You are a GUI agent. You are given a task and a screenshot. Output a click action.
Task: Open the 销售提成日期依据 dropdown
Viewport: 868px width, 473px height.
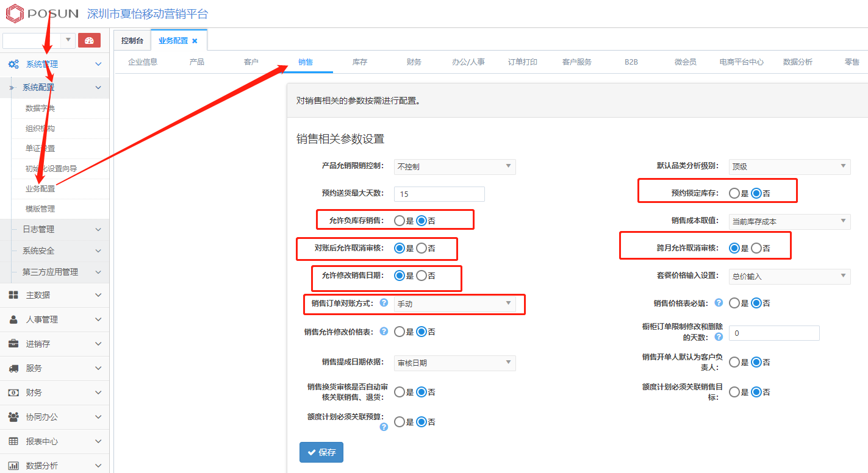click(x=454, y=363)
